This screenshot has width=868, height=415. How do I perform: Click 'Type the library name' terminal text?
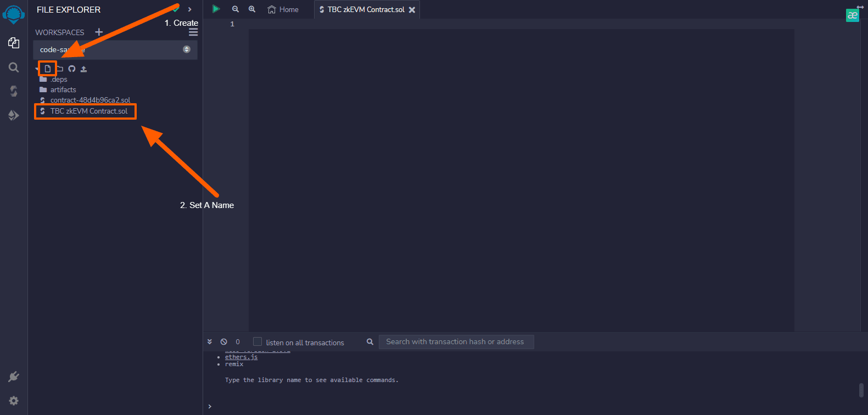(312, 380)
